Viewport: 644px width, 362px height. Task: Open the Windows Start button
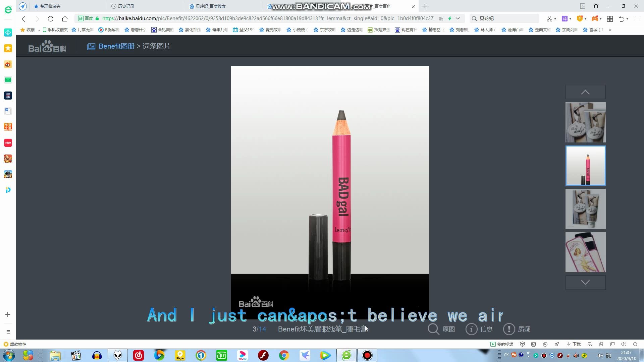[x=9, y=355]
